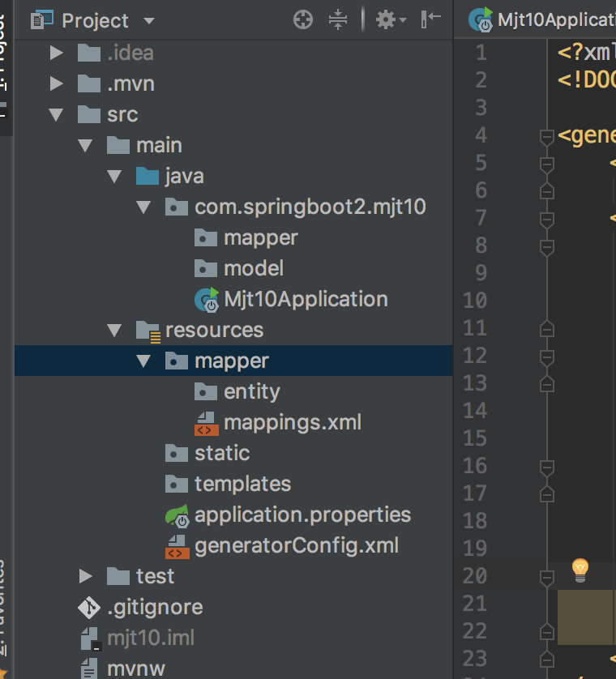
Task: Select the templates folder
Action: coord(242,484)
